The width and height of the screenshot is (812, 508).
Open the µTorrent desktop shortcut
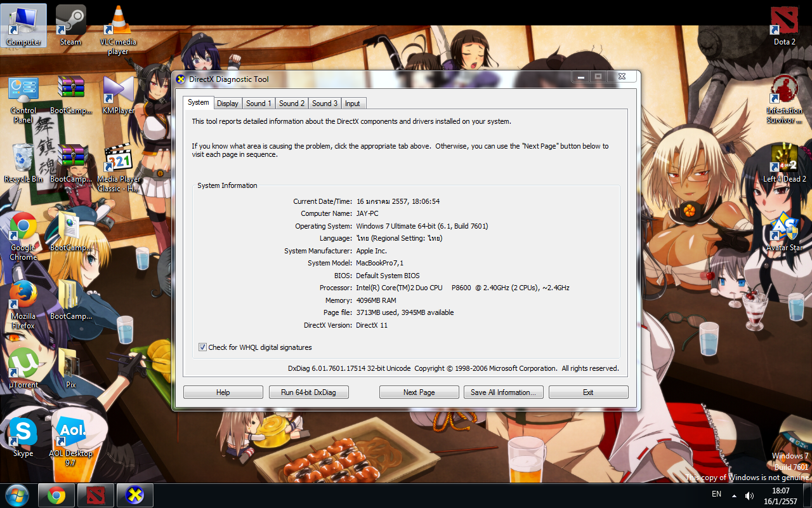23,368
